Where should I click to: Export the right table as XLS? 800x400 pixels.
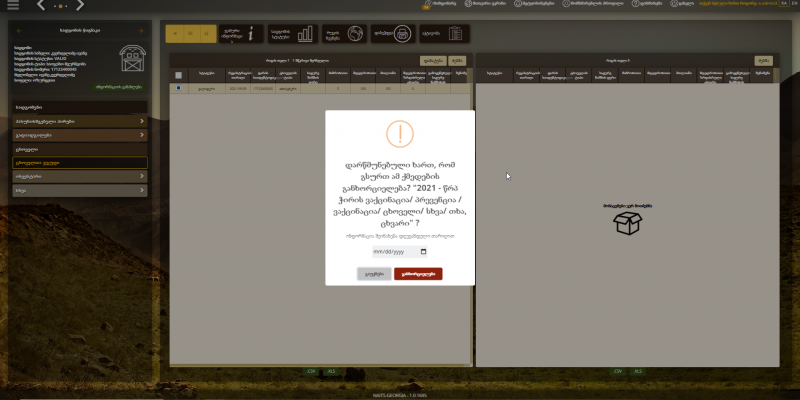tap(637, 371)
